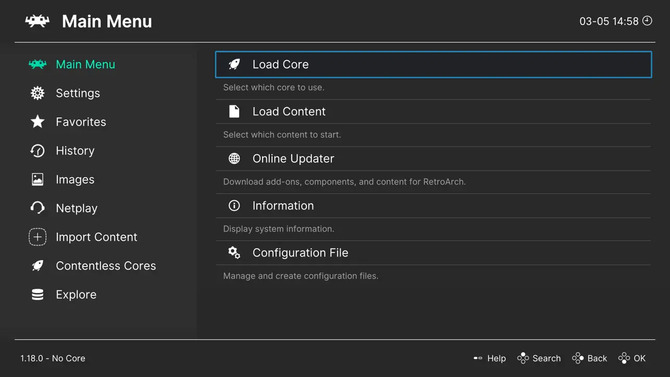Screen dimensions: 670x377
Task: Click the OK gamepad glyph icon
Action: (x=624, y=358)
